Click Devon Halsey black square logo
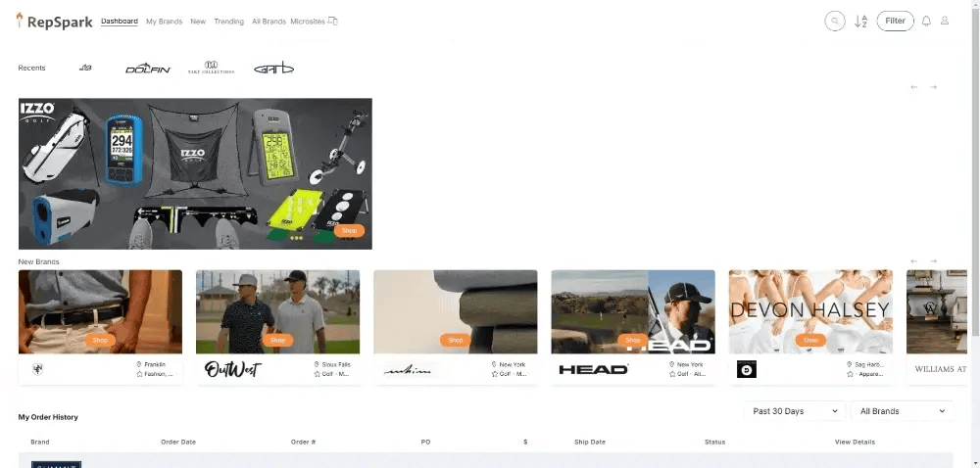The image size is (980, 468). tap(746, 369)
